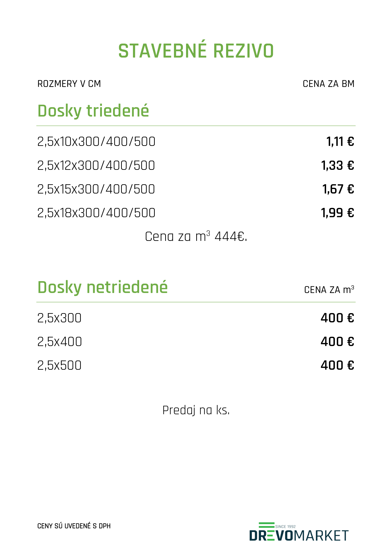Click the 1,33 € price
This screenshot has height=554, width=392.
point(337,166)
